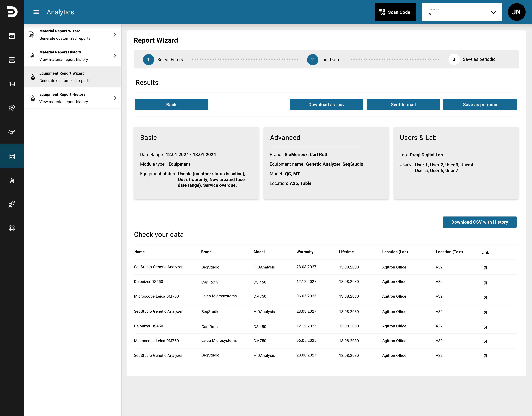The height and width of the screenshot is (416, 532).
Task: Open the shopping cart sidebar icon
Action: (12, 180)
